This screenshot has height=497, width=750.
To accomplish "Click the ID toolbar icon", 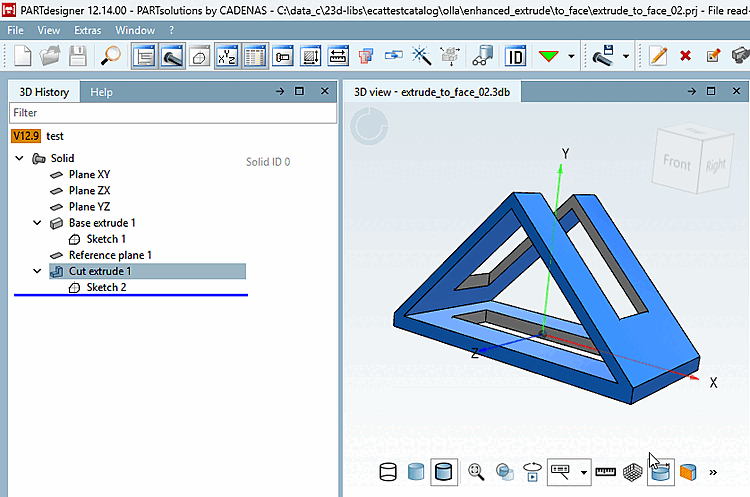I will point(515,56).
